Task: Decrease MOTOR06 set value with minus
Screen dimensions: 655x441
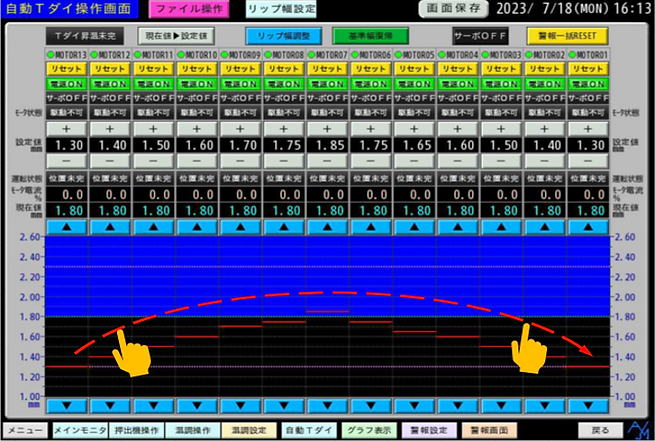Action: (371, 161)
